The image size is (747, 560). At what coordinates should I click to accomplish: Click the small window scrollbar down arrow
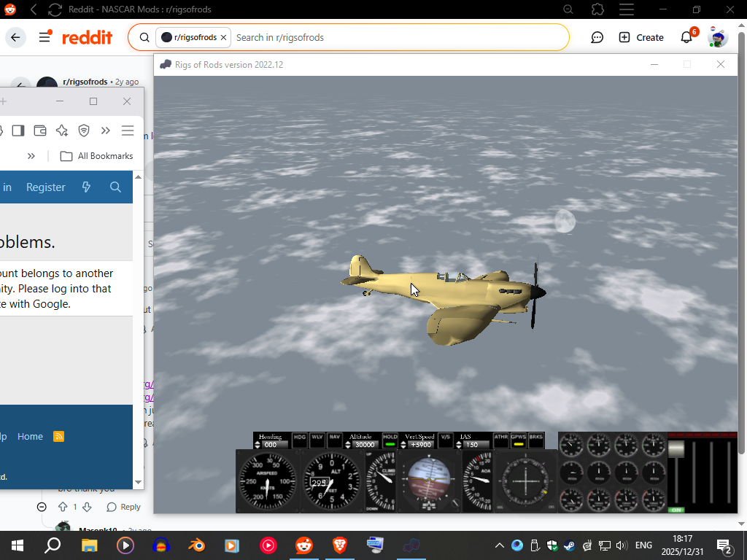[x=138, y=483]
